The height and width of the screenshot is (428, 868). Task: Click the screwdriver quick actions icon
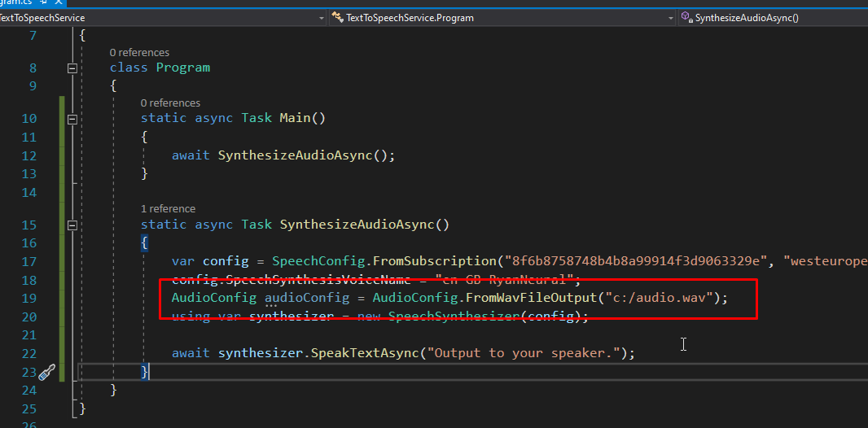point(47,372)
